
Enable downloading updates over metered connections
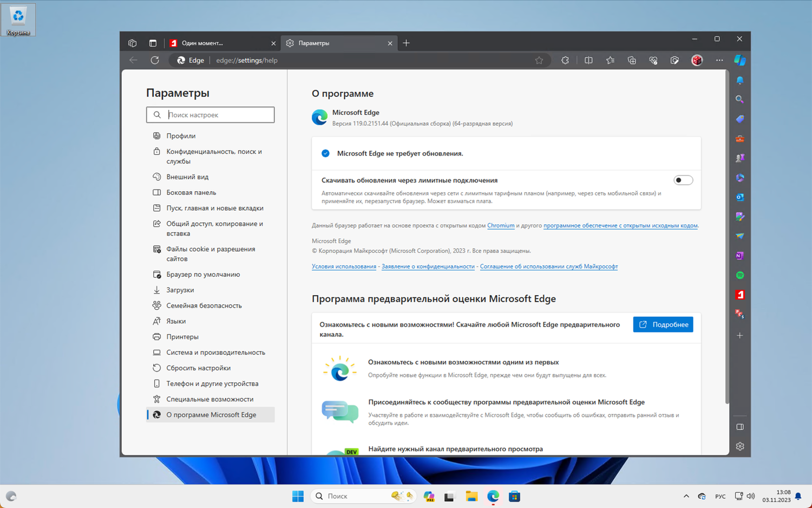pos(683,180)
